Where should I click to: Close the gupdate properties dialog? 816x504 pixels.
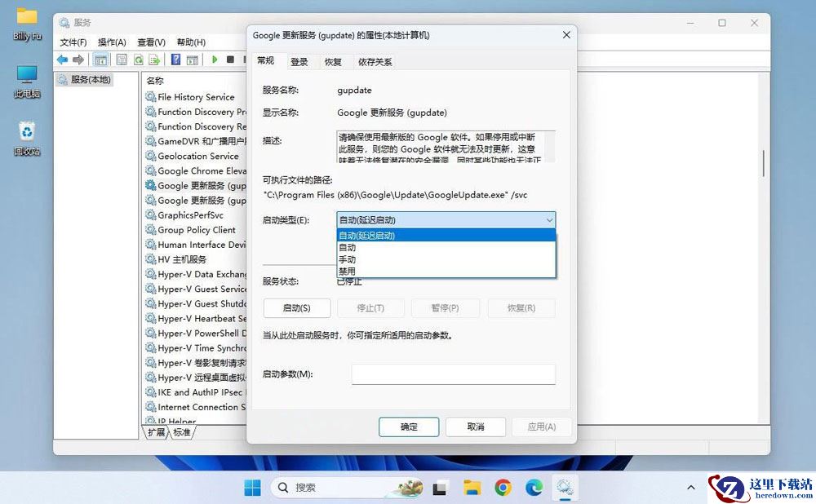coord(566,35)
